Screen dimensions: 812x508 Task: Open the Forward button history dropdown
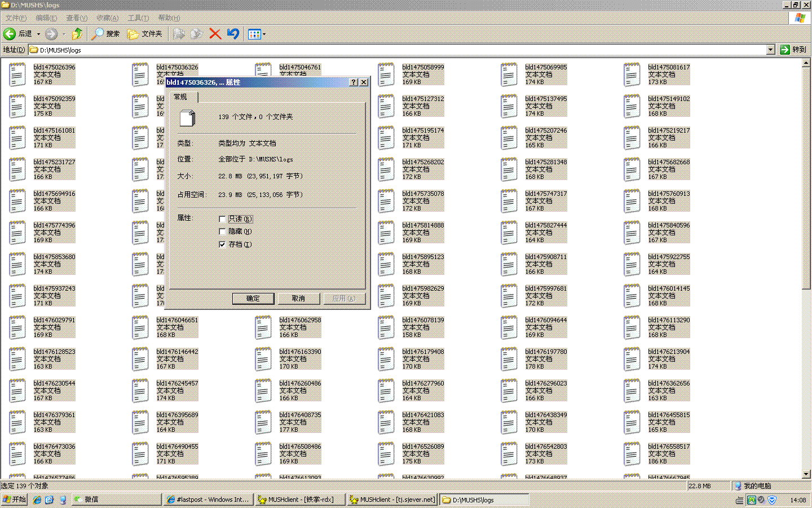tap(64, 34)
